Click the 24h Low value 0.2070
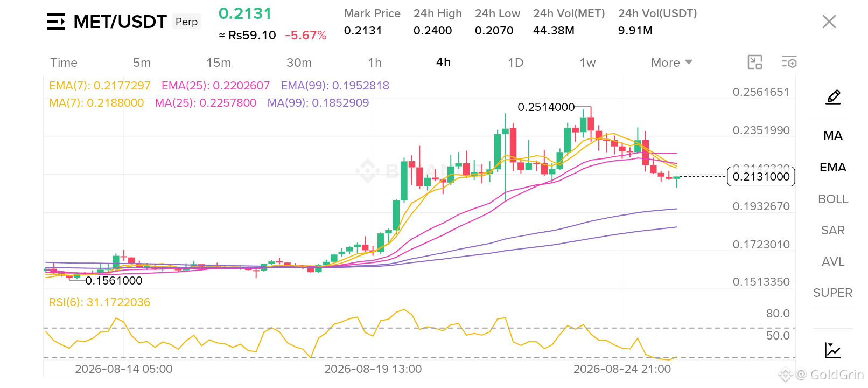This screenshot has height=388, width=868. (494, 31)
